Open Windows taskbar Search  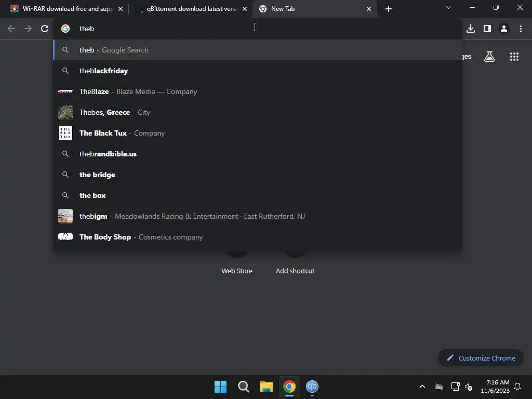pyautogui.click(x=244, y=387)
